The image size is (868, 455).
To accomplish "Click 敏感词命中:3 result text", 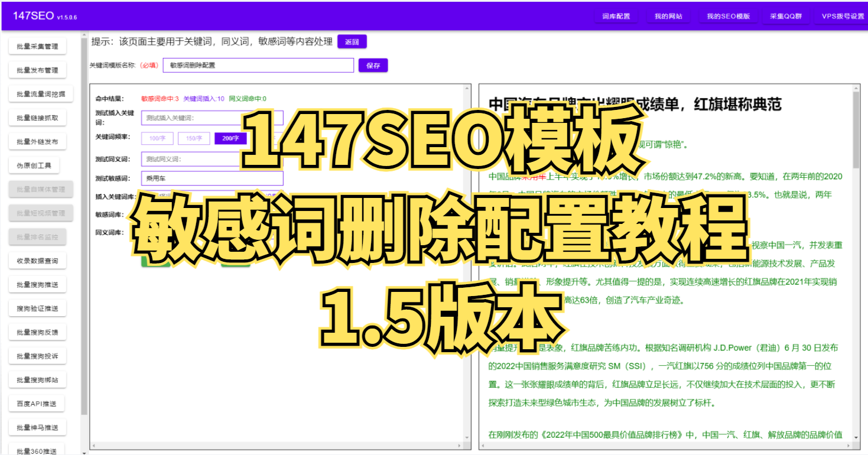I will click(x=160, y=99).
